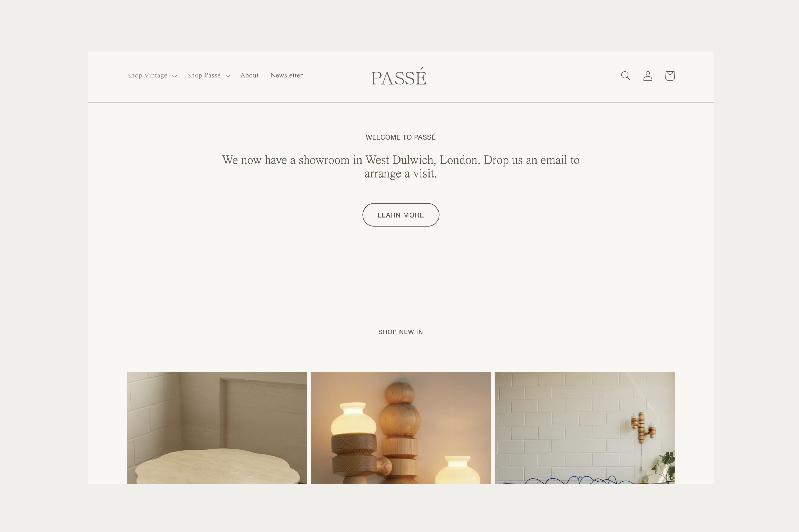
Task: Open the wooden lamp product image
Action: (401, 428)
